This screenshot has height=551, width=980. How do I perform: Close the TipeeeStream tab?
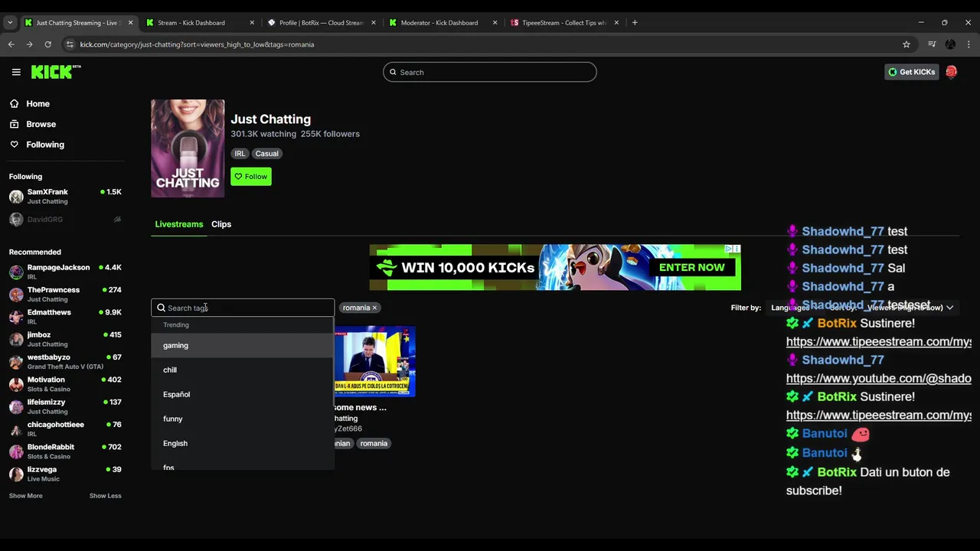(616, 22)
